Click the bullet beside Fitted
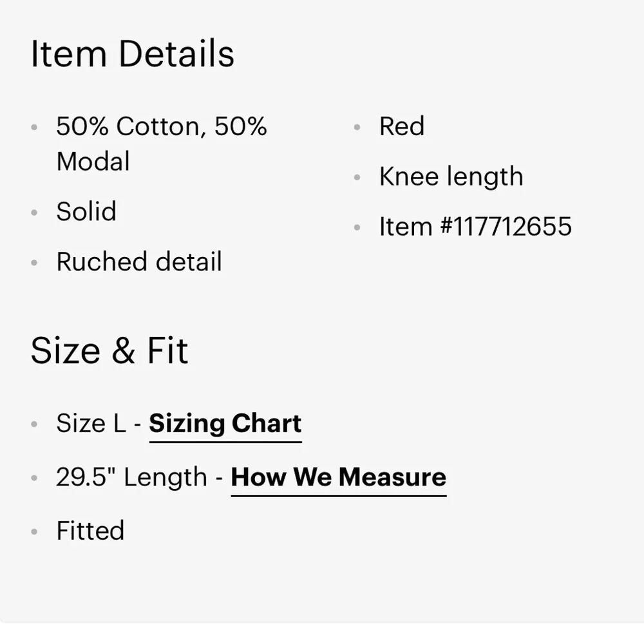 [x=34, y=532]
